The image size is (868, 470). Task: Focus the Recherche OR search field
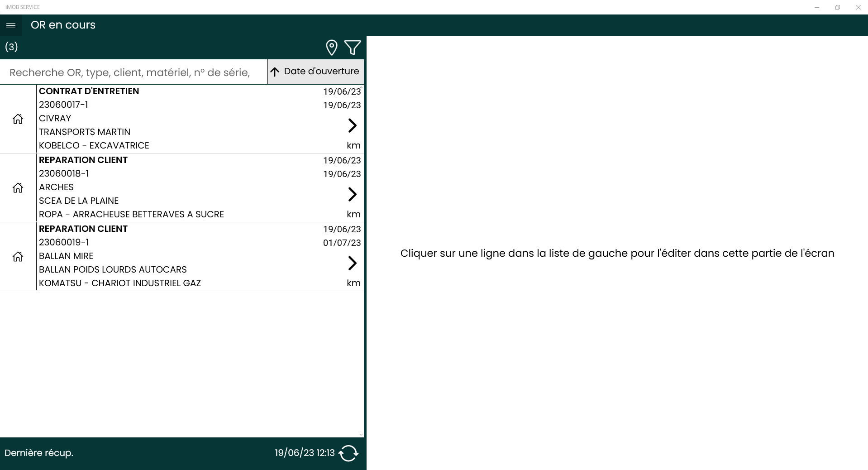(134, 72)
